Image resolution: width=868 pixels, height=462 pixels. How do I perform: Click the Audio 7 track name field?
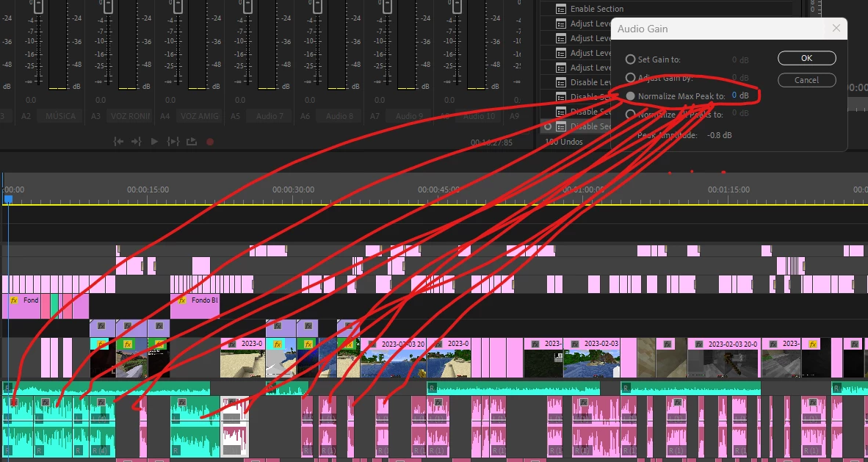coord(270,116)
